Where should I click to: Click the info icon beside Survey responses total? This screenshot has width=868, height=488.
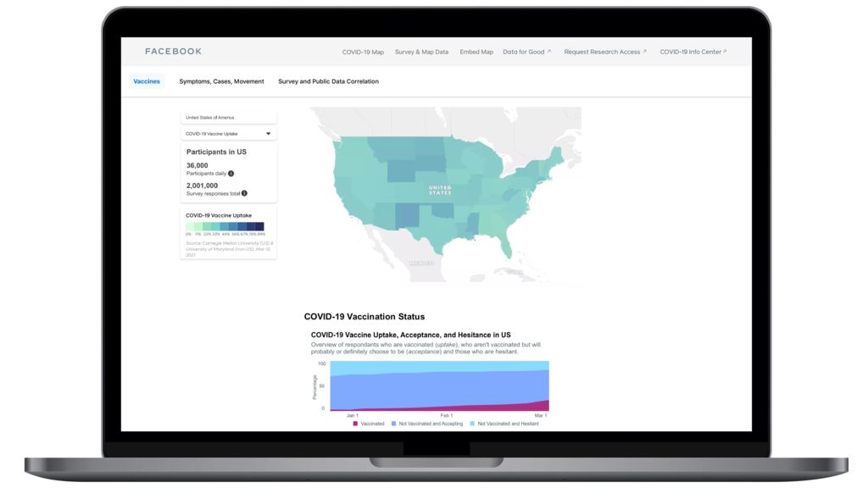click(x=244, y=193)
